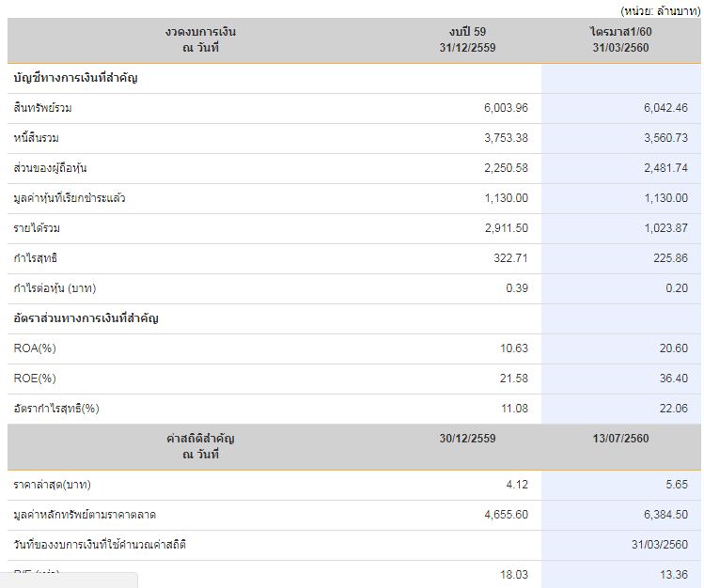
Task: Select the net profit value 225.86
Action: coord(668,258)
